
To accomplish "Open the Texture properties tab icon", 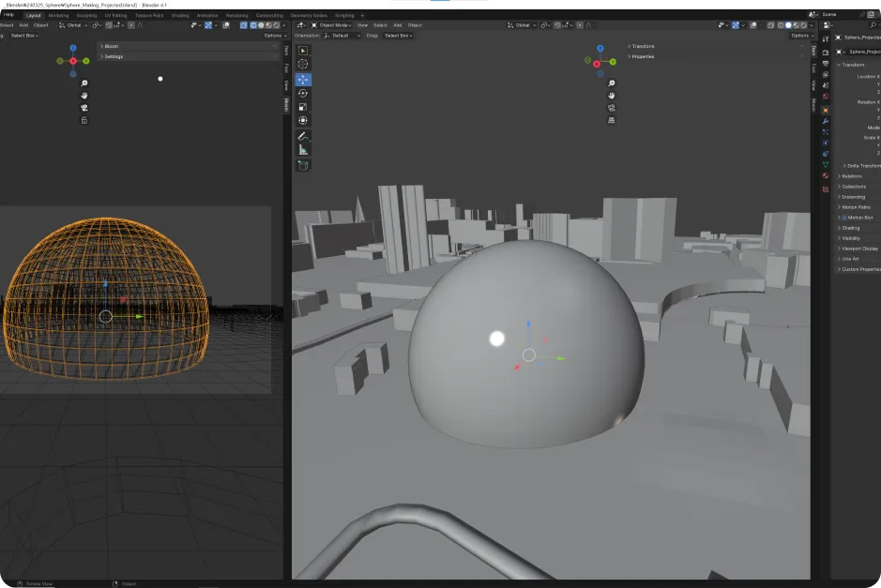I will pyautogui.click(x=826, y=189).
